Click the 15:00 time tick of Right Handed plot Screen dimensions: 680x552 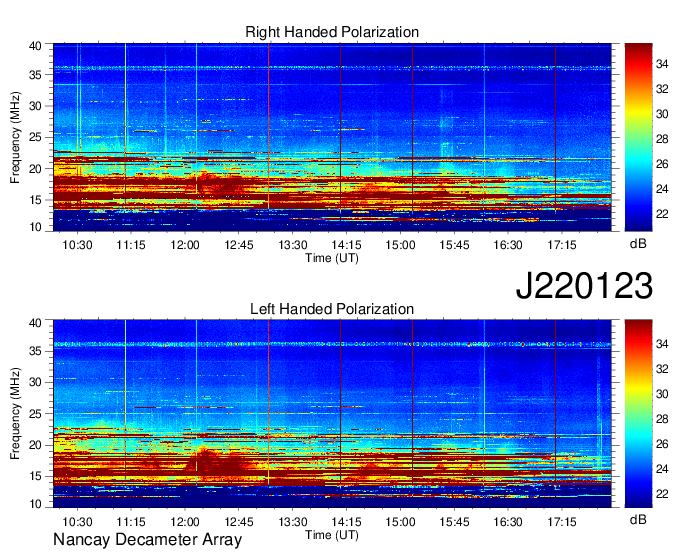(400, 245)
